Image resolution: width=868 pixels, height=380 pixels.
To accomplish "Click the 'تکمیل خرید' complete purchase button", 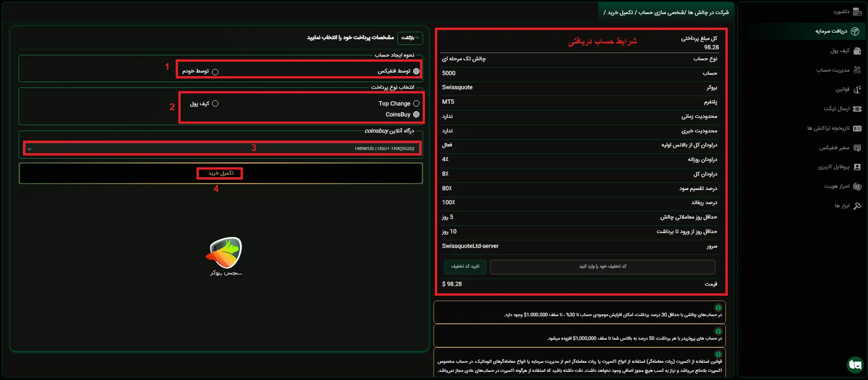I will tap(220, 173).
